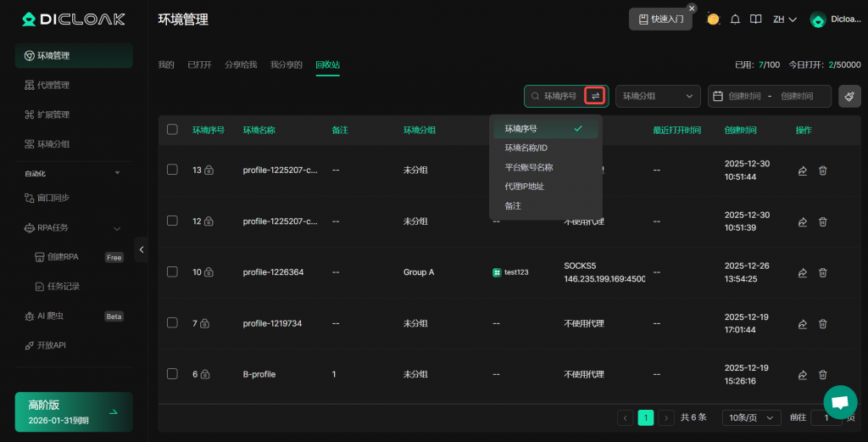
Task: Open the 环境分组 filter dropdown
Action: (658, 97)
